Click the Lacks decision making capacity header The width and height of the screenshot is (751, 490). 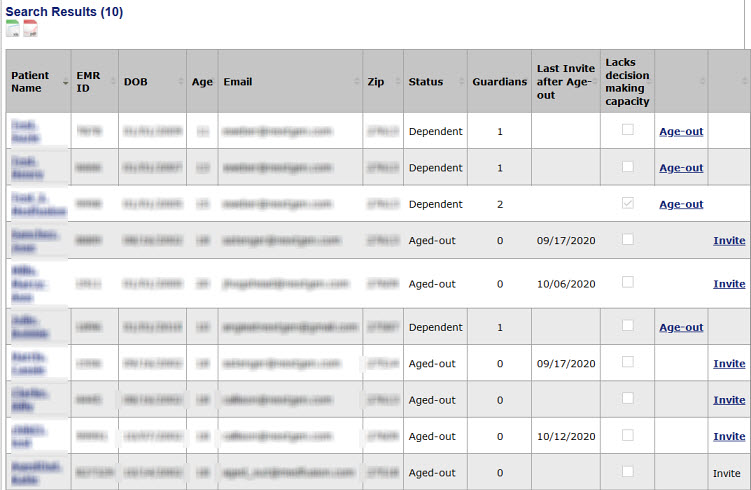(x=627, y=81)
